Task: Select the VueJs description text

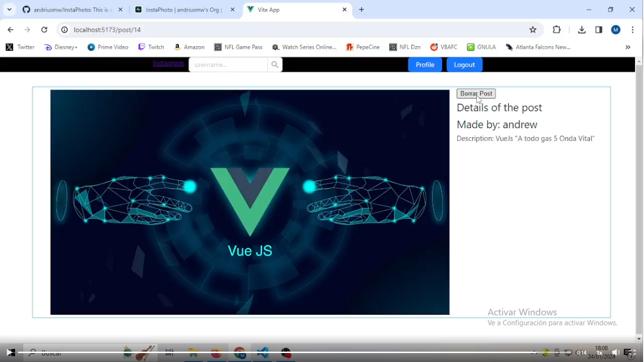Action: [526, 139]
